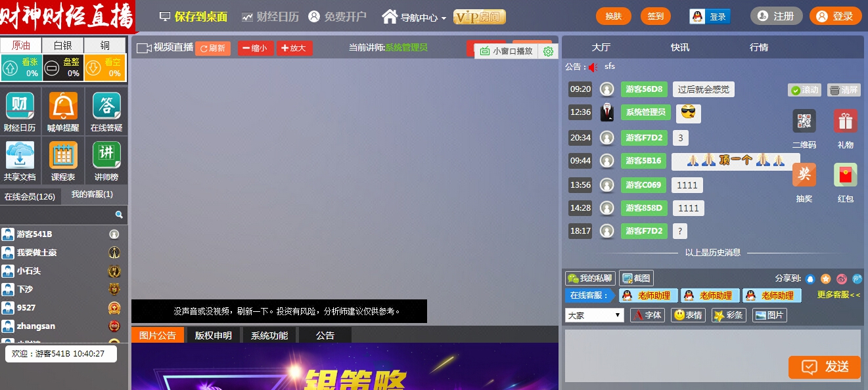Expand the 导航中心 dropdown menu
Screen dimensions: 868x390
coord(415,17)
